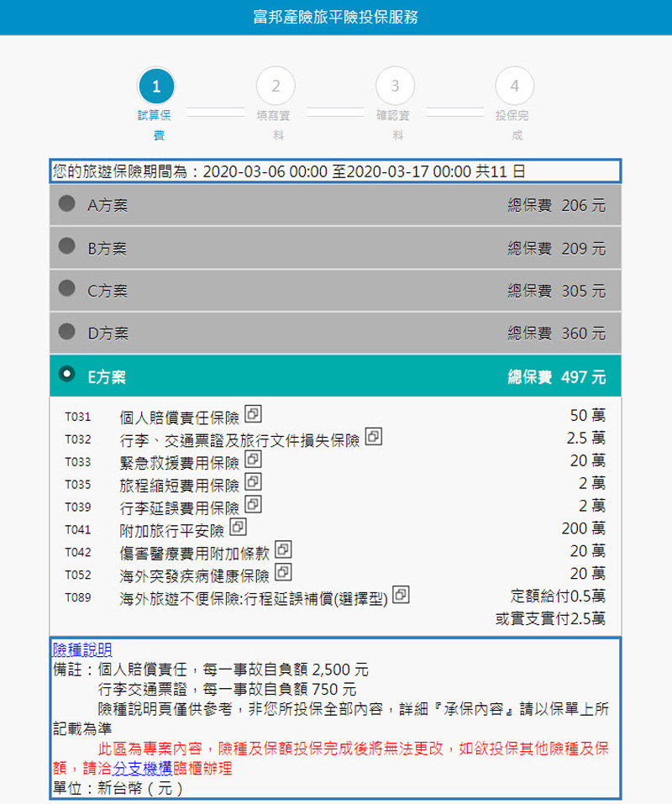Click the T033 code label
The height and width of the screenshot is (804, 672).
[78, 462]
